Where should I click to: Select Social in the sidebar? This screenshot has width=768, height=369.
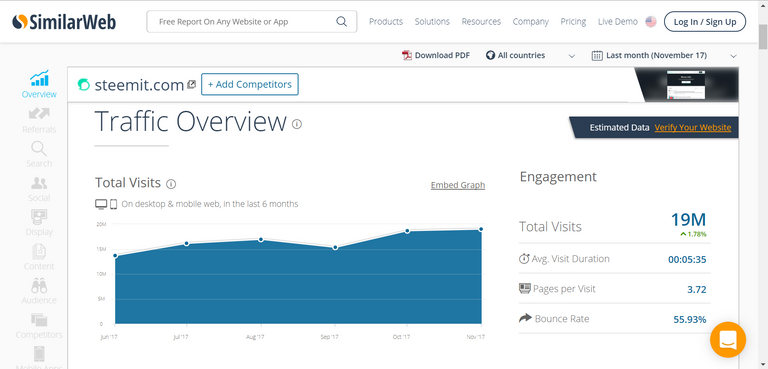point(39,189)
